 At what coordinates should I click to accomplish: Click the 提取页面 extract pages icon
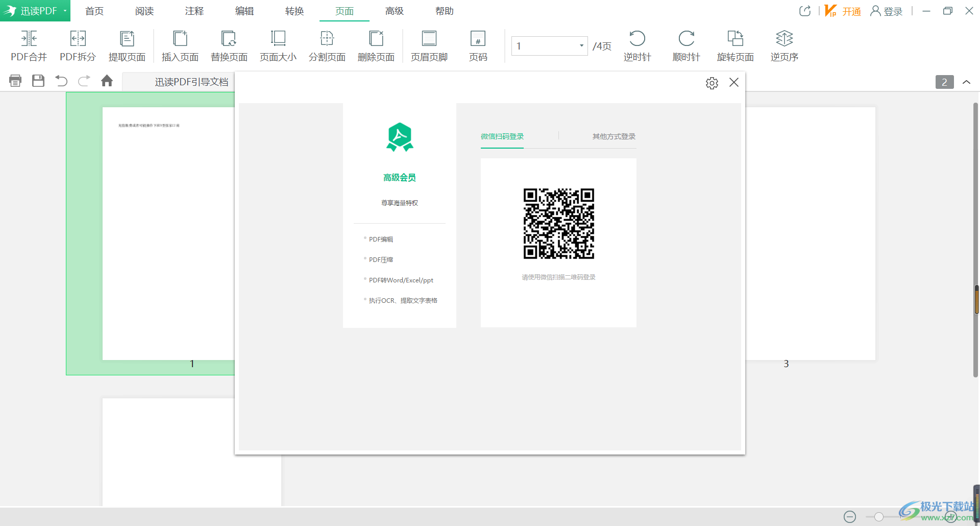127,46
